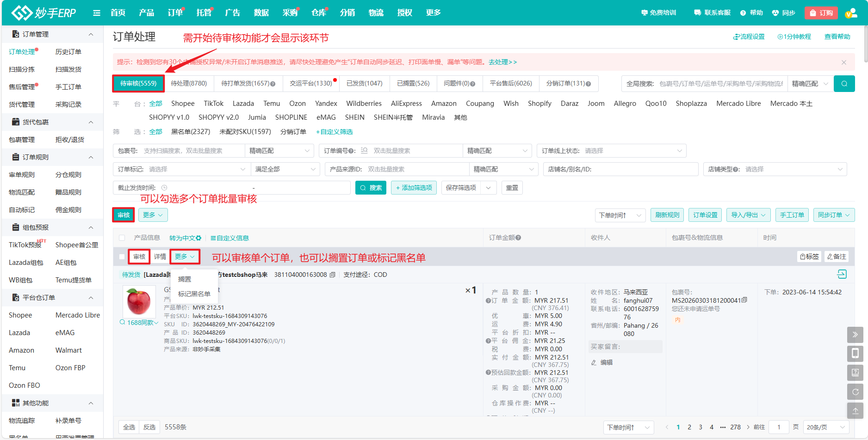Click the 帮助 help icon in header
The image size is (868, 440).
pos(743,13)
